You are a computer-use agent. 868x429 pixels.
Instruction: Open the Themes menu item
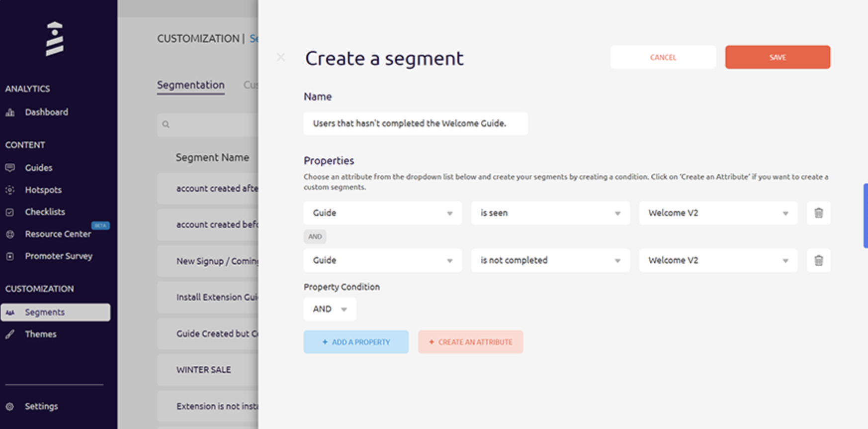(x=41, y=334)
